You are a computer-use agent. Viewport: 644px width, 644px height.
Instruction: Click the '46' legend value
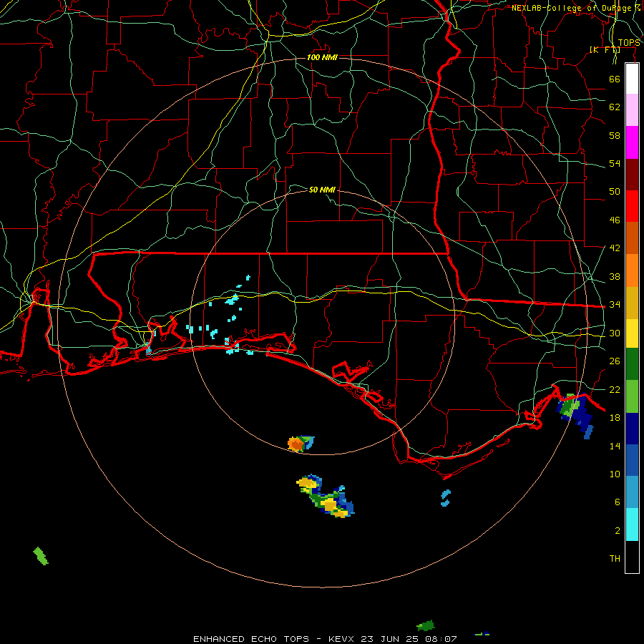[615, 220]
